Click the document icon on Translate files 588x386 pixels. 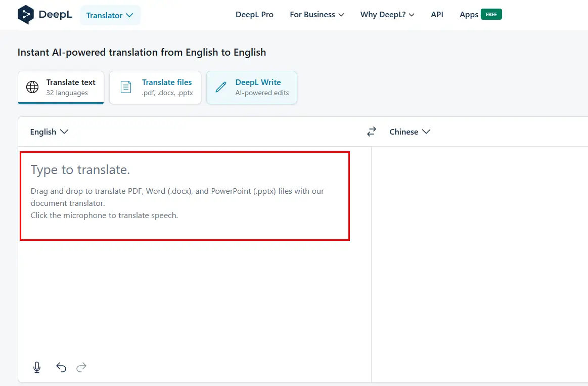[x=125, y=87]
